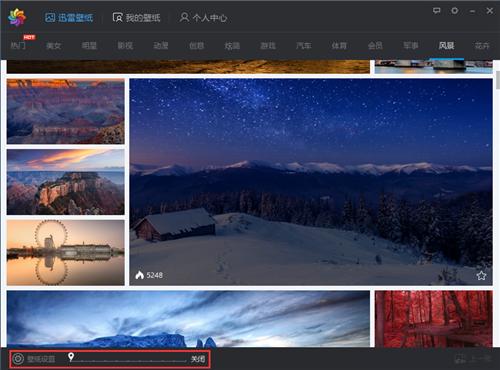Select the 创意 category
This screenshot has height=370, width=500.
[196, 45]
